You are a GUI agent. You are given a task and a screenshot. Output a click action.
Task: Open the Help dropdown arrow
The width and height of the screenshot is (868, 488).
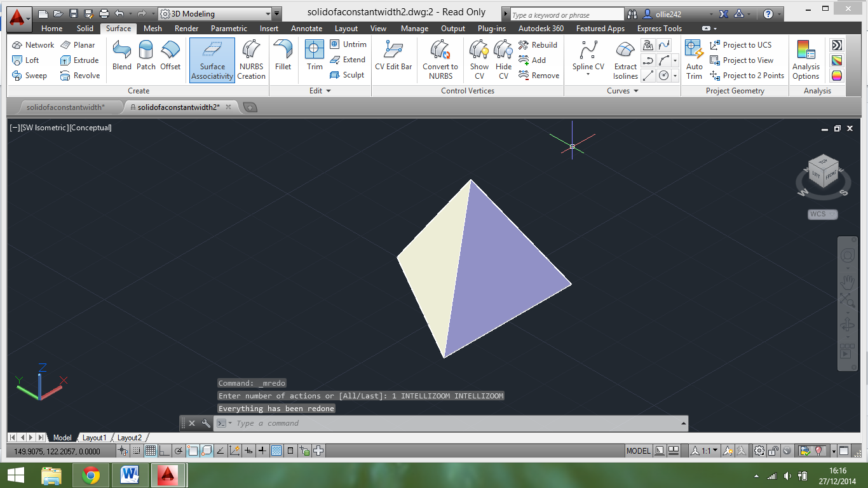click(780, 14)
